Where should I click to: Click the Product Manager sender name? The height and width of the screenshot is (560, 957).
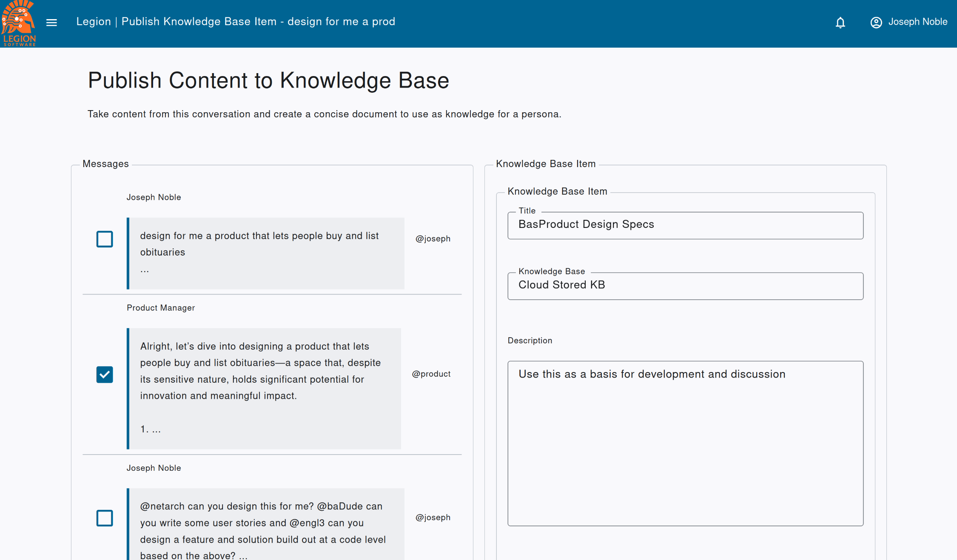click(x=161, y=308)
